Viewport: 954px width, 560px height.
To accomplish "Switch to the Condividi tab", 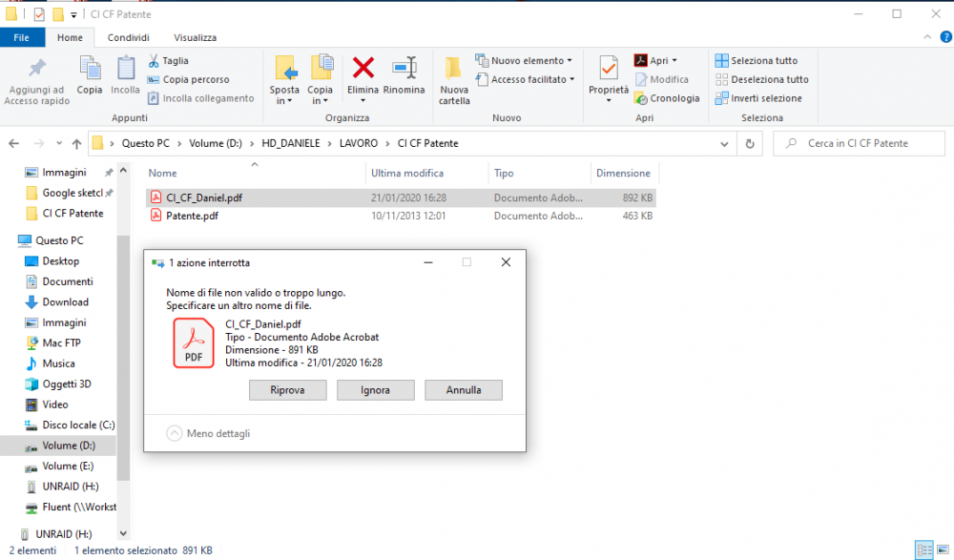I will (x=129, y=38).
